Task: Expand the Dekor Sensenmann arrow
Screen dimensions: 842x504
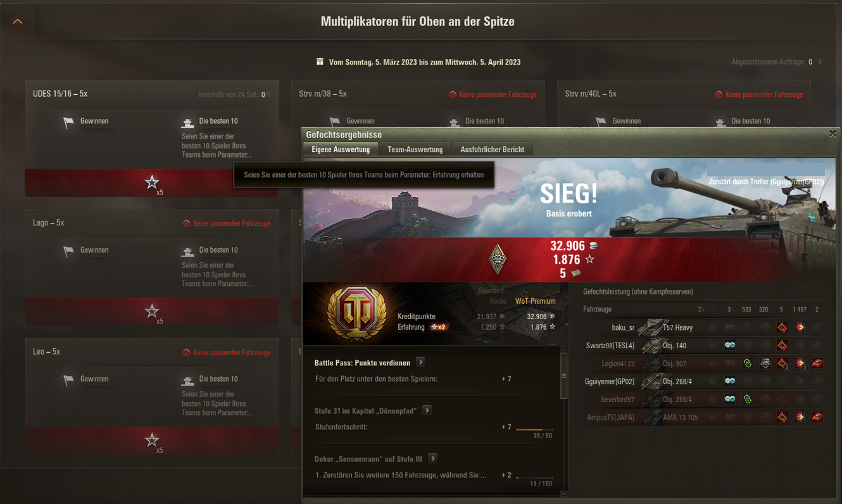Action: point(432,458)
